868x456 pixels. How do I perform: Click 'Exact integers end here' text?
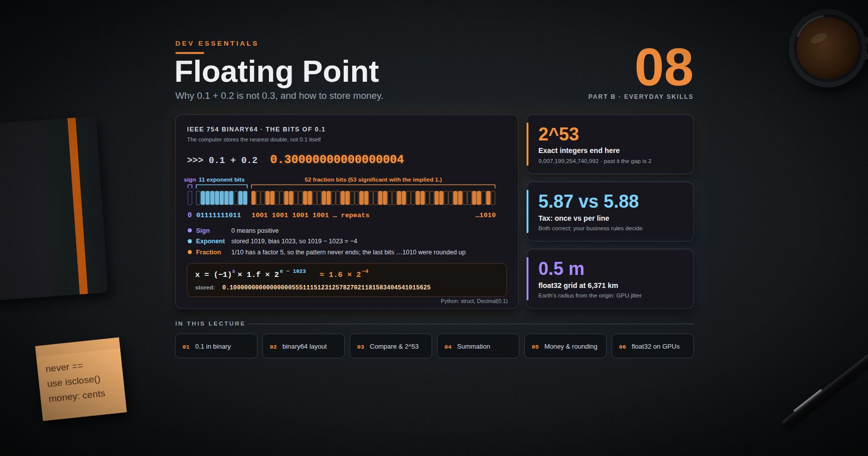coord(579,150)
